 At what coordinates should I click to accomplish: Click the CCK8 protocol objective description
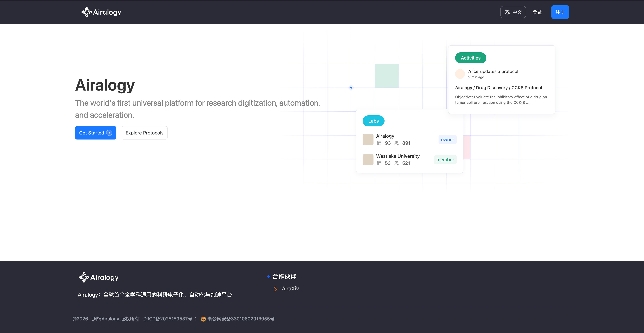tap(501, 100)
